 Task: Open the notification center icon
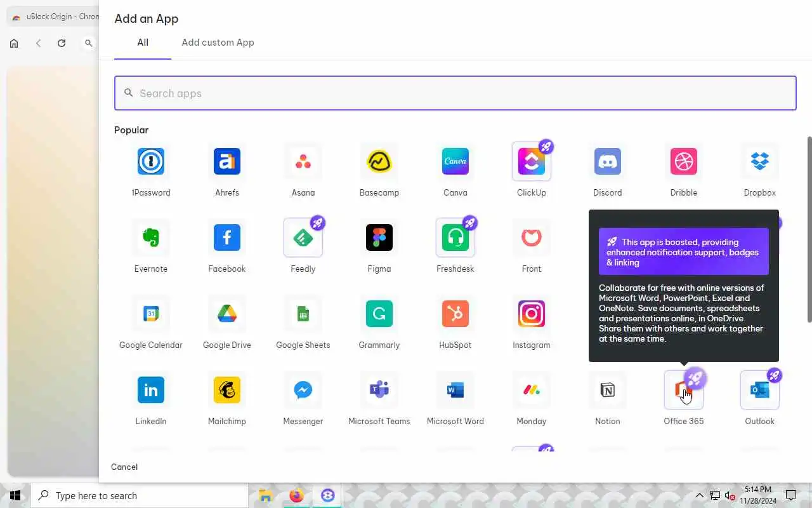coord(791,495)
